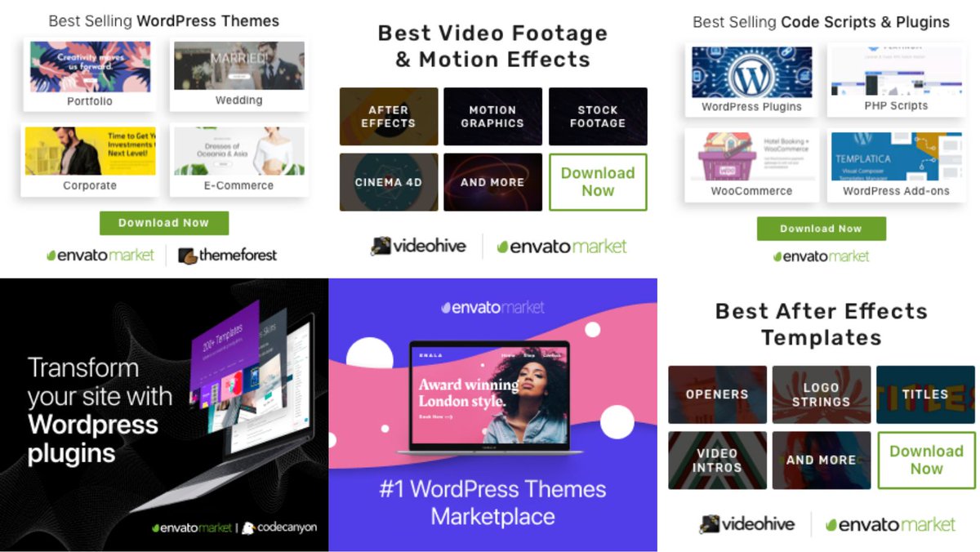Click #1 WordPress Themes Marketplace text

(492, 502)
